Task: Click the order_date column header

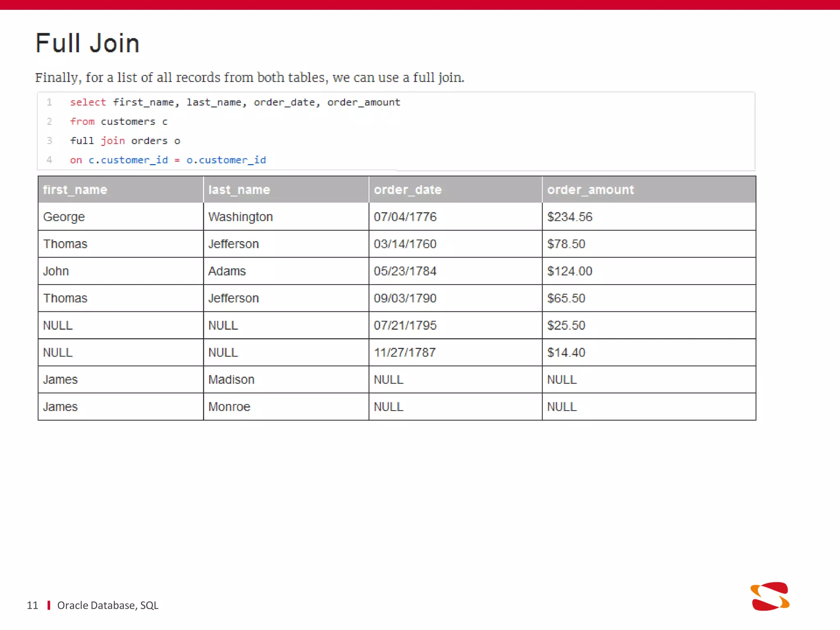Action: tap(455, 189)
